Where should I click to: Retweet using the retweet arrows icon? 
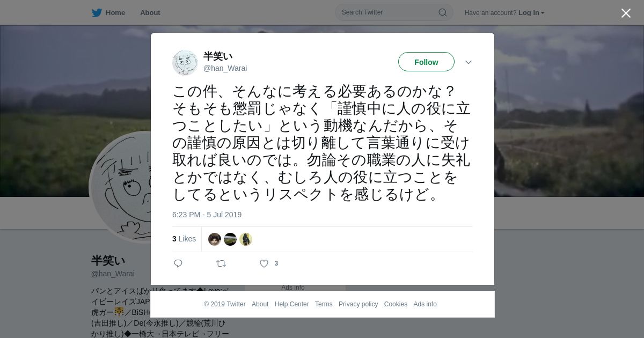pos(221,263)
